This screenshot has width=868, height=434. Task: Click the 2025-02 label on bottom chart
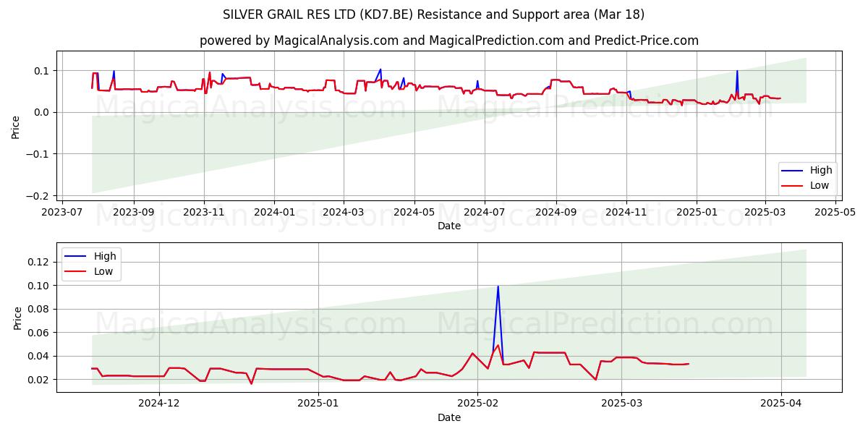click(479, 404)
